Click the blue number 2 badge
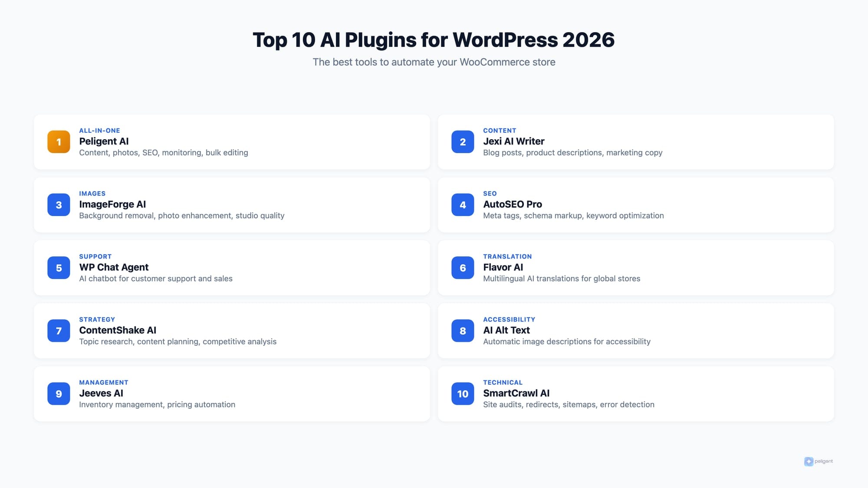Image resolution: width=868 pixels, height=488 pixels. (463, 142)
